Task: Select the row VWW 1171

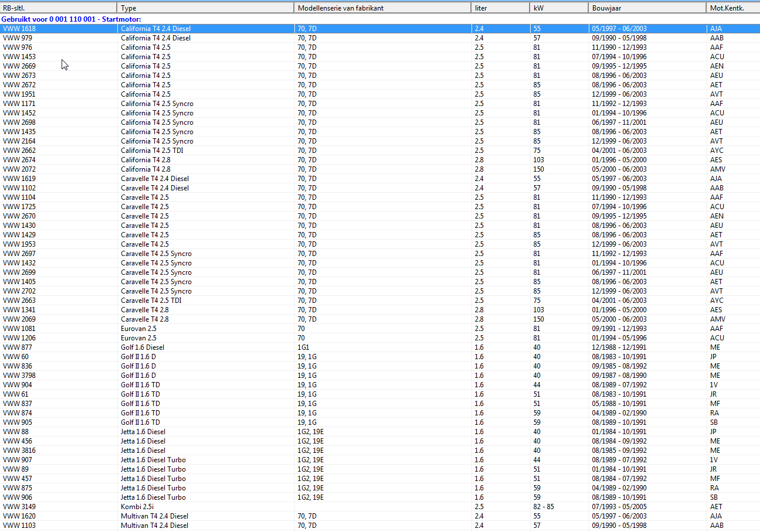Action: point(380,104)
